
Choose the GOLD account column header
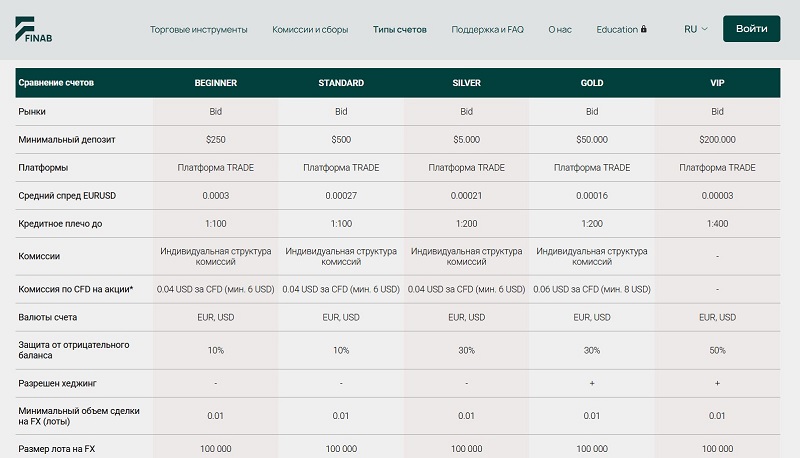pyautogui.click(x=592, y=83)
